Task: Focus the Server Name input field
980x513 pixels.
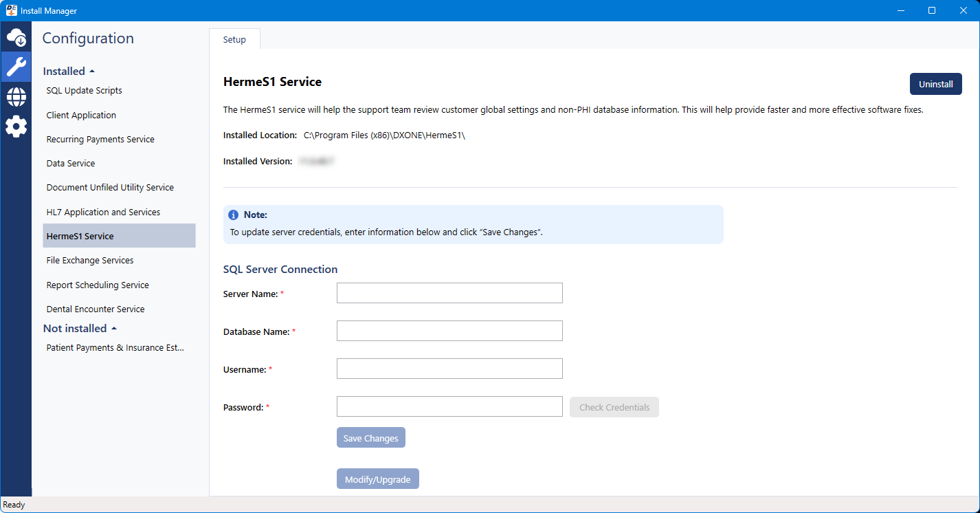Action: [x=449, y=293]
